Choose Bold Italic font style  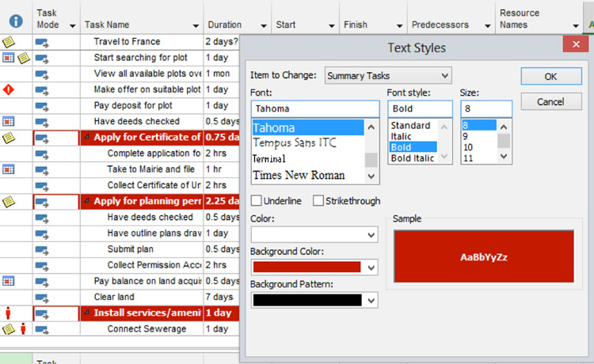[x=412, y=159]
